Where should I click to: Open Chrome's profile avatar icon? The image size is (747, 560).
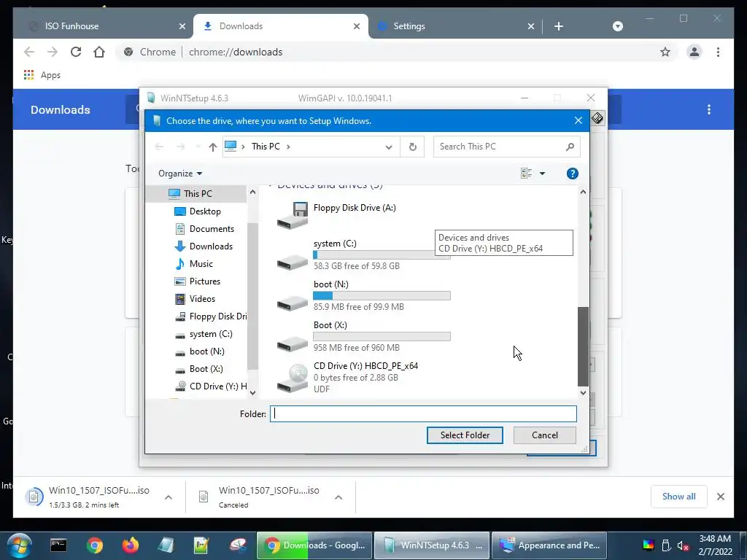tap(694, 52)
